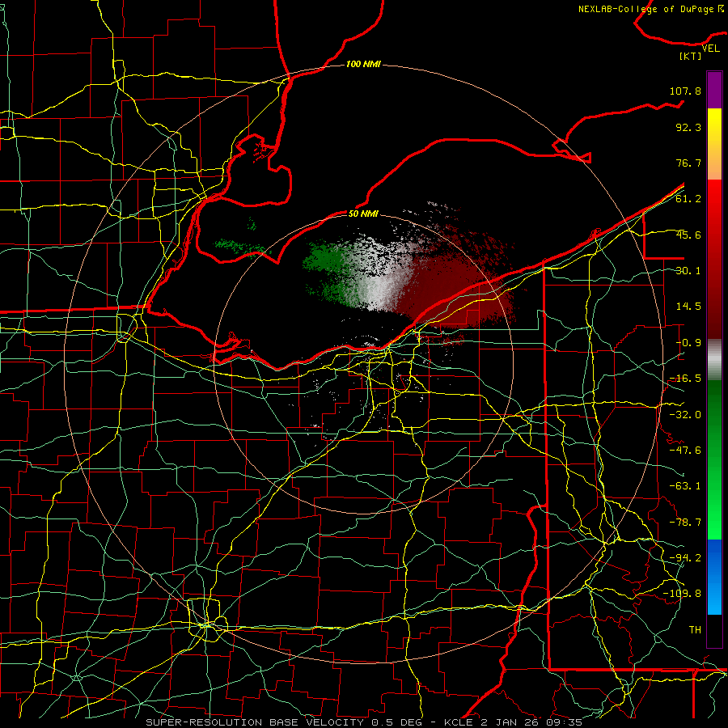The width and height of the screenshot is (728, 728).
Task: Pick the purple segment of color bar
Action: (714, 90)
